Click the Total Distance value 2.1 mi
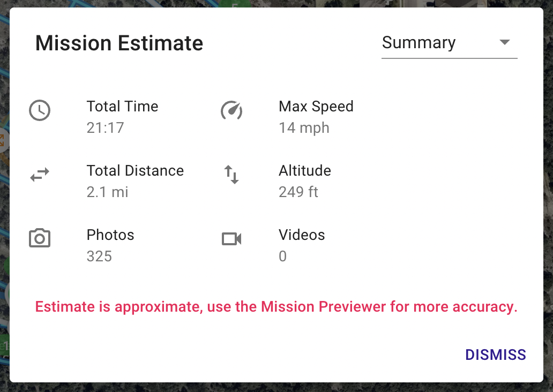This screenshot has height=392, width=553. pyautogui.click(x=107, y=192)
